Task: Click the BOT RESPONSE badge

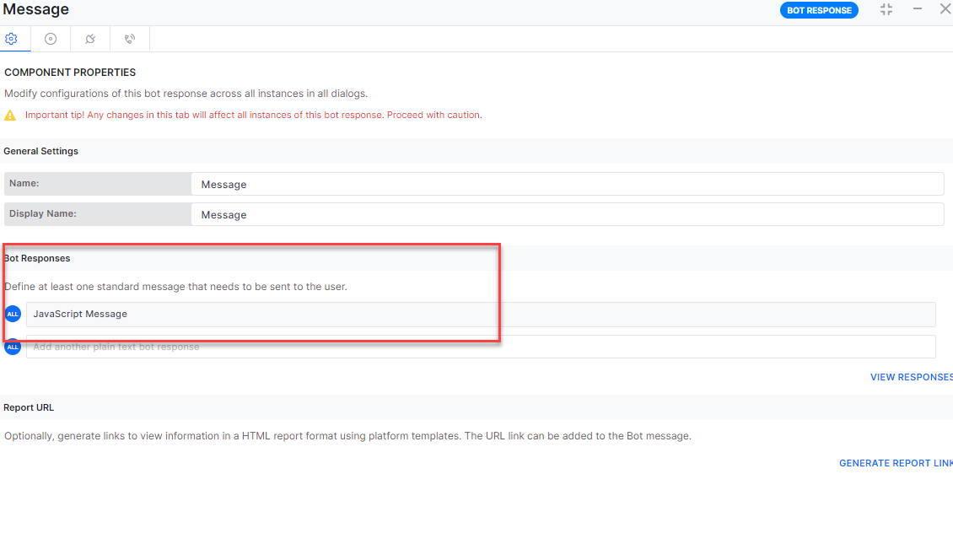Action: point(819,10)
